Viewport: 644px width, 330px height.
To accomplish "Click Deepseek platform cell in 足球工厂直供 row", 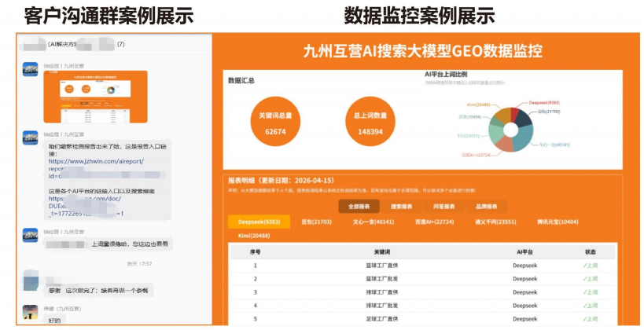I will click(x=525, y=319).
